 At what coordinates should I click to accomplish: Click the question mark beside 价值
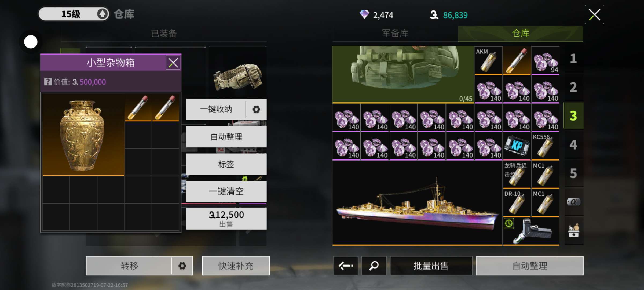48,82
